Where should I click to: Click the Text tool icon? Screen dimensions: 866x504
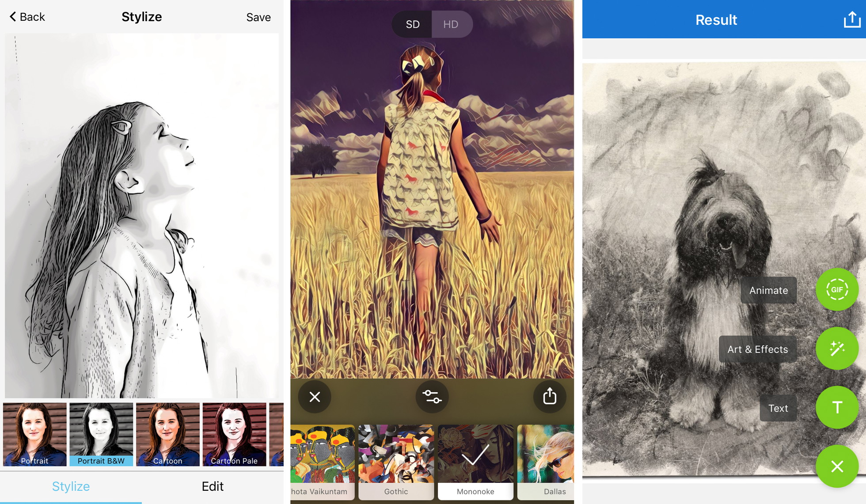[x=838, y=406]
